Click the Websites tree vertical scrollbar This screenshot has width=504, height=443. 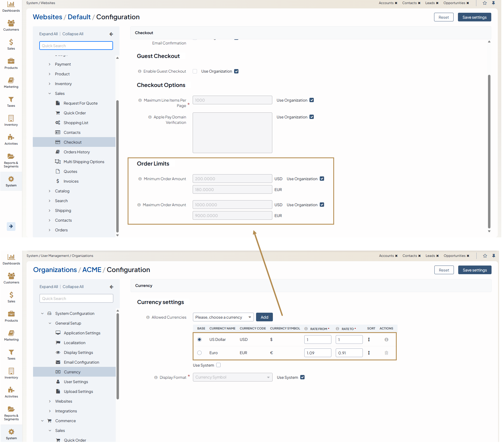pos(117,166)
